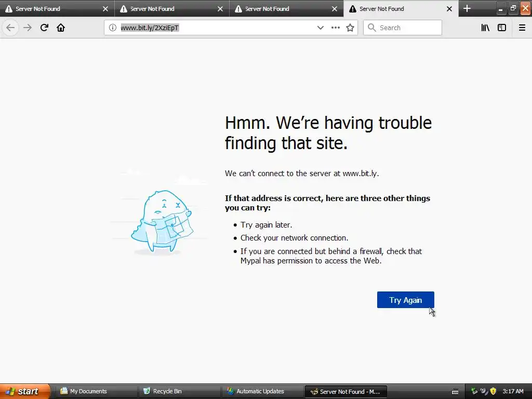Go back with the back arrow
The width and height of the screenshot is (532, 399).
coord(10,28)
